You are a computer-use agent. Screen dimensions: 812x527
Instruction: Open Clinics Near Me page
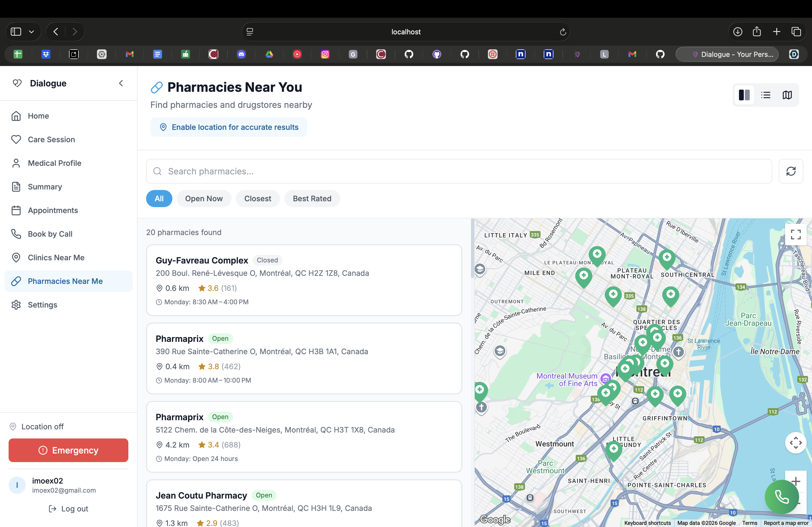tap(56, 257)
